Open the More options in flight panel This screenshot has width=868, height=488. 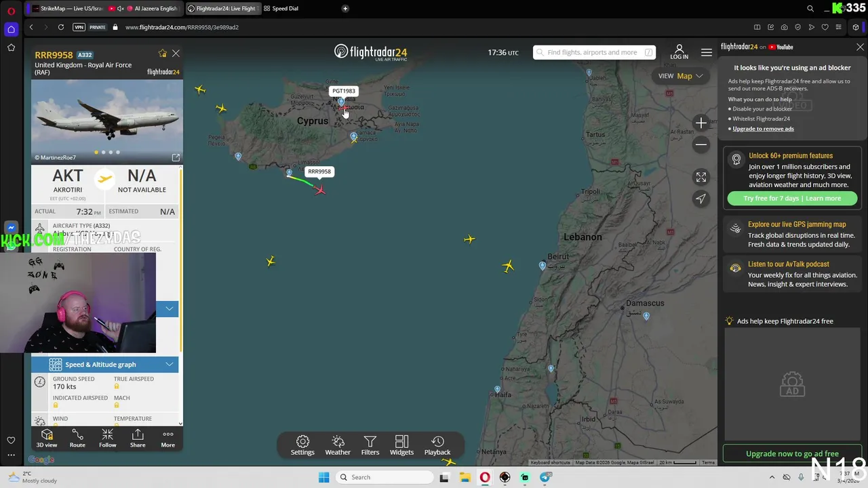click(x=167, y=438)
